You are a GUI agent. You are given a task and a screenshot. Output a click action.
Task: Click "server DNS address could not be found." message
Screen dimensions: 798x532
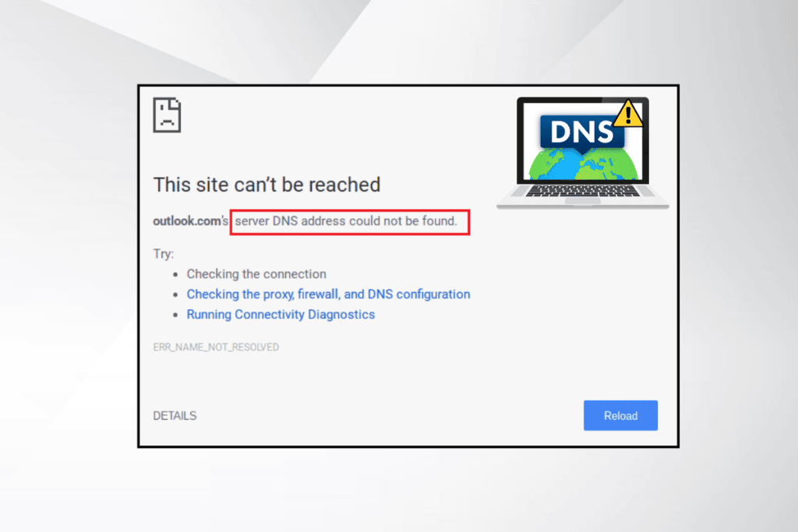coord(346,221)
